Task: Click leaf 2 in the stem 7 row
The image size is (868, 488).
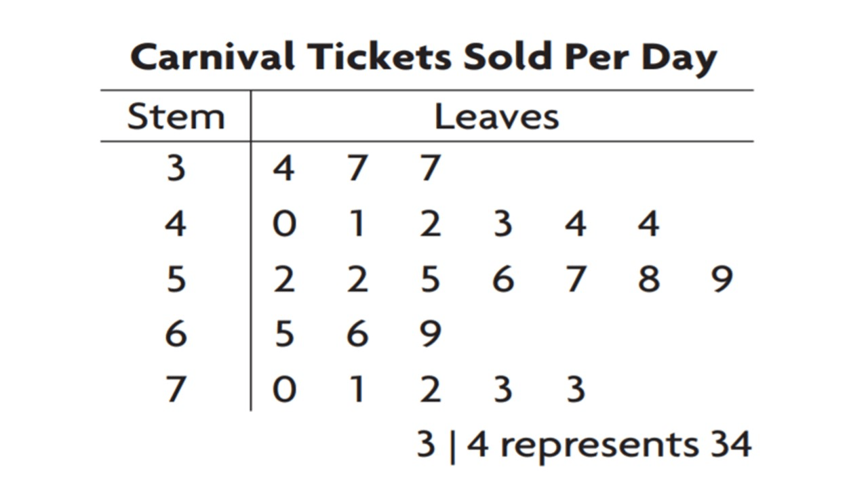Action: 430,389
